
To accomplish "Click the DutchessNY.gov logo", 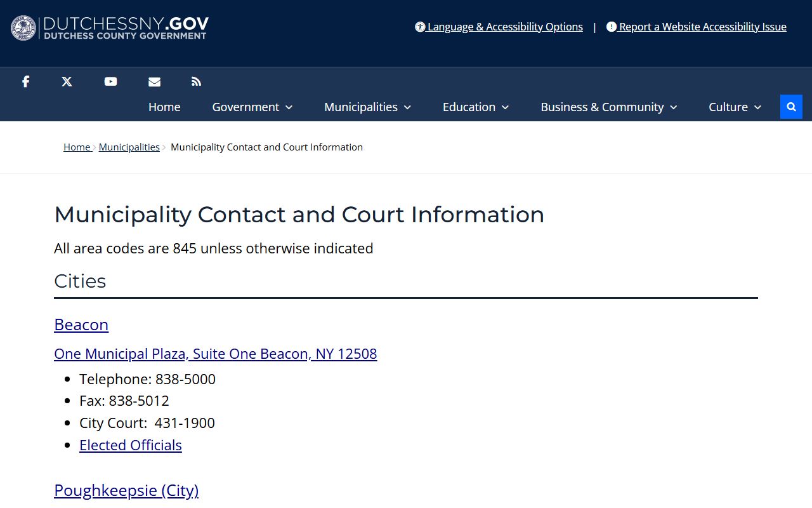I will point(109,28).
